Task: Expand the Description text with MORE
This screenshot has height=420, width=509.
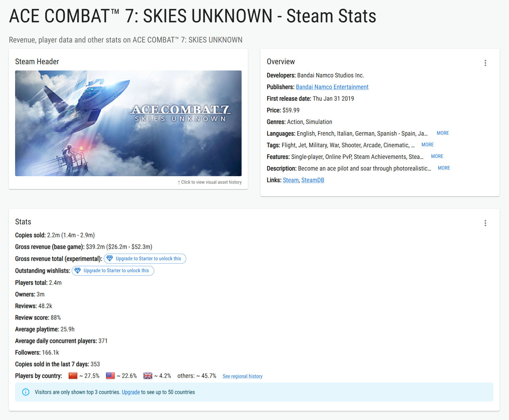Action: 444,168
